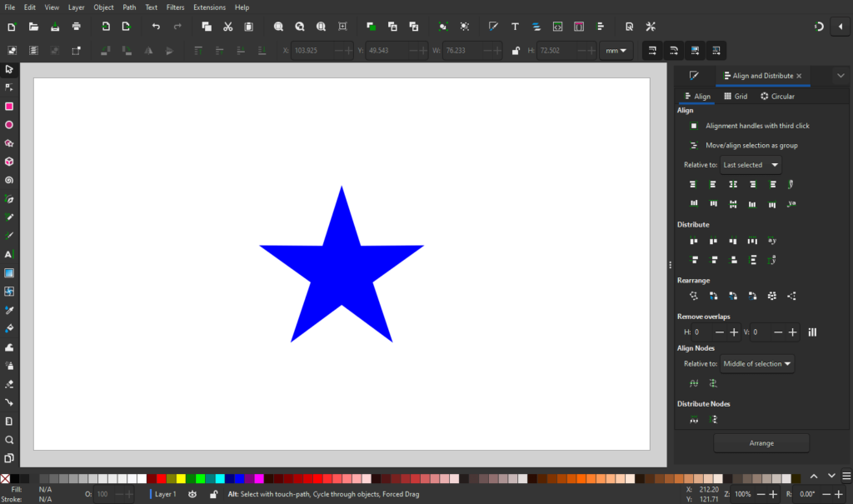Image resolution: width=853 pixels, height=504 pixels.
Task: Choose the Spiral tool
Action: pos(9,180)
